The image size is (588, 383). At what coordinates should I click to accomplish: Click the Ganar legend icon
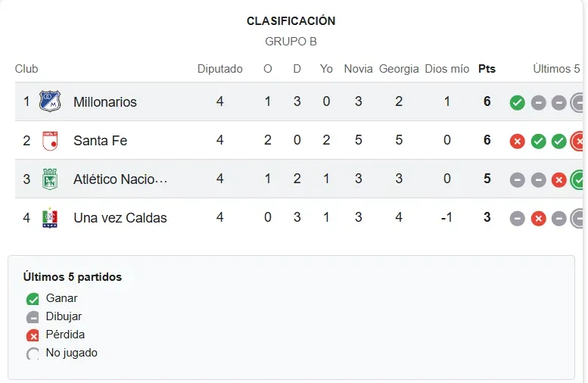(33, 299)
